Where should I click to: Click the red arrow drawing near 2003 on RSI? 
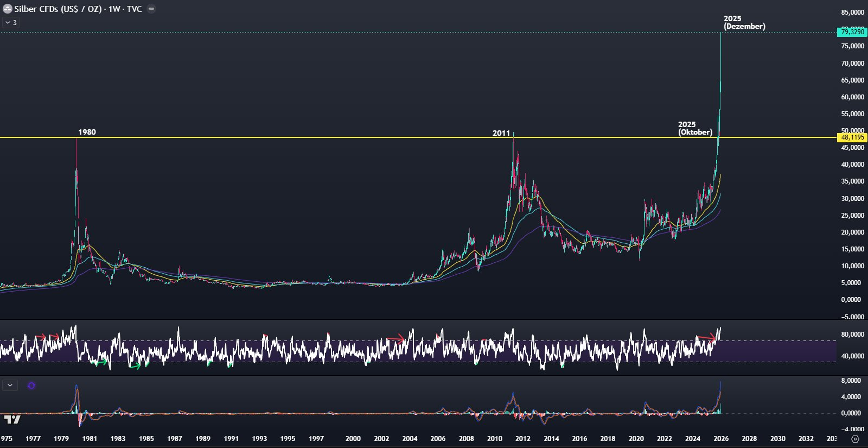click(x=395, y=339)
